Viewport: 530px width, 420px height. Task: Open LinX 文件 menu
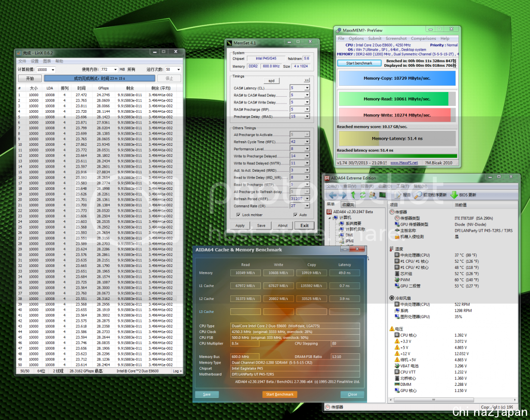[x=22, y=61]
